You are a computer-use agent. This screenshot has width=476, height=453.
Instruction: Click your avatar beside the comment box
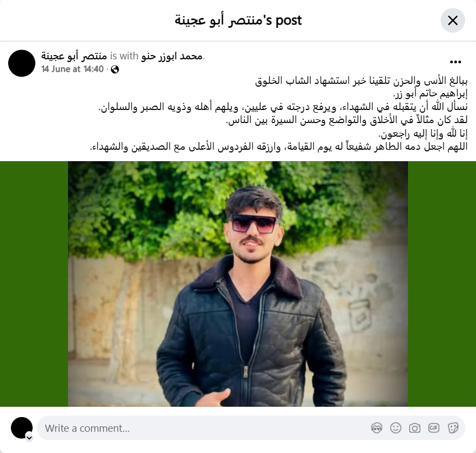(x=22, y=428)
